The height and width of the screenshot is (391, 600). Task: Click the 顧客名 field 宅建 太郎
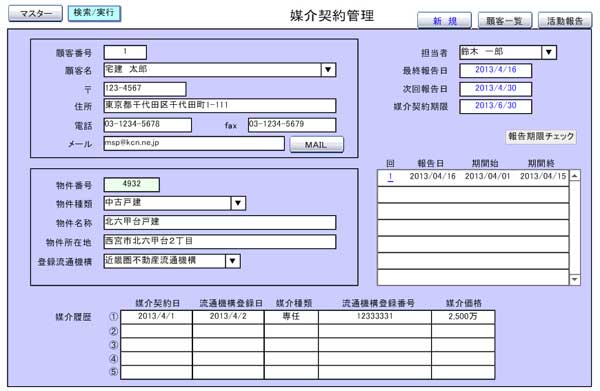point(213,70)
